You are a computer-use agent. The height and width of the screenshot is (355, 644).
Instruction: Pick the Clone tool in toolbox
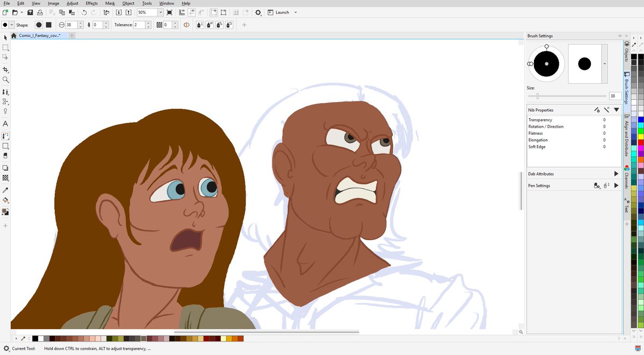pos(5,92)
